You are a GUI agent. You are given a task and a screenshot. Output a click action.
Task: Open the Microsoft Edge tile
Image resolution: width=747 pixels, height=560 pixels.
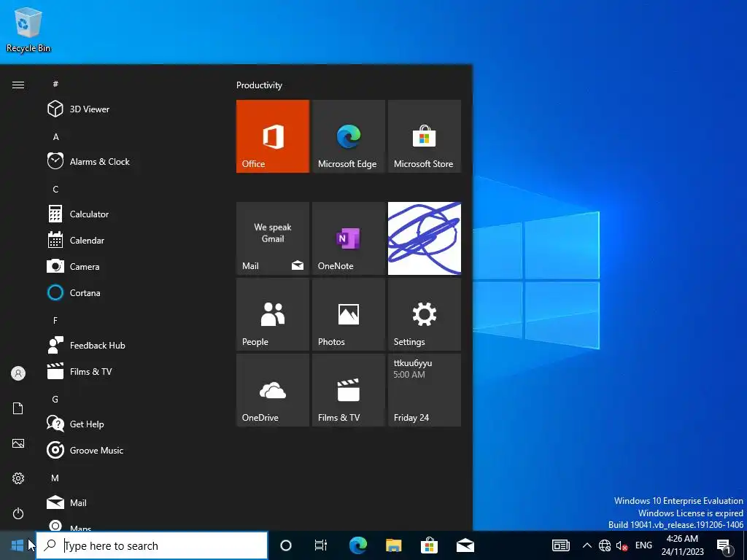348,136
